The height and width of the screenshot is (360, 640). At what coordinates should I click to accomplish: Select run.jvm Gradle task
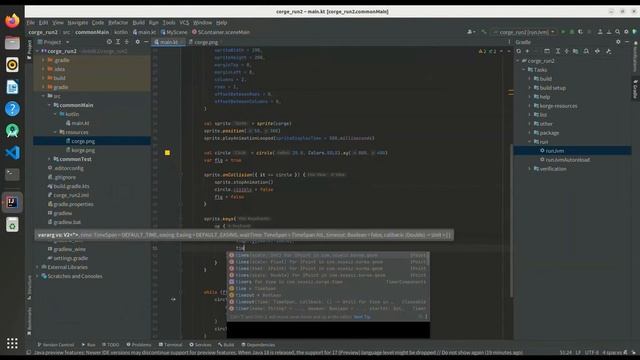(572, 151)
